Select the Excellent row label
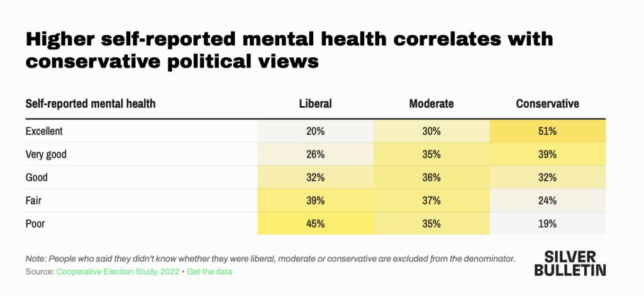The width and height of the screenshot is (644, 296). pyautogui.click(x=44, y=132)
